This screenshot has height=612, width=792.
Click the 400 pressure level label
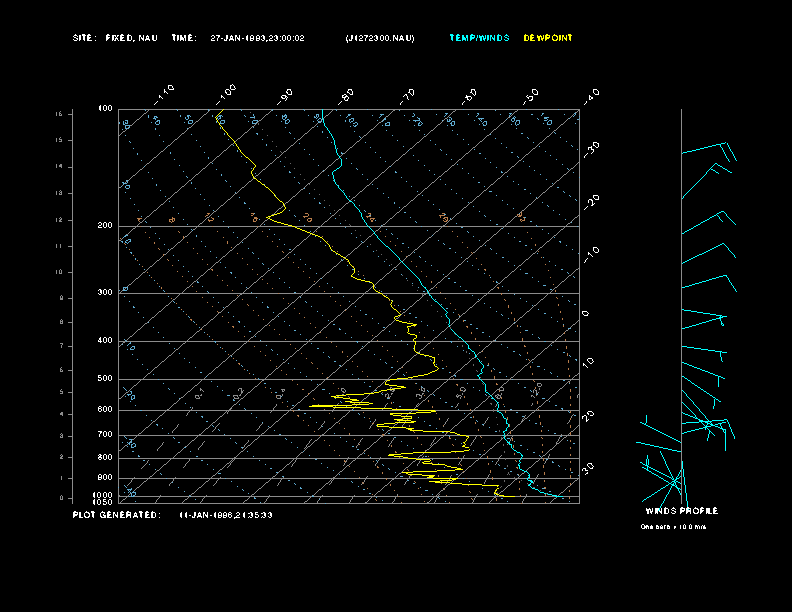[x=105, y=341]
